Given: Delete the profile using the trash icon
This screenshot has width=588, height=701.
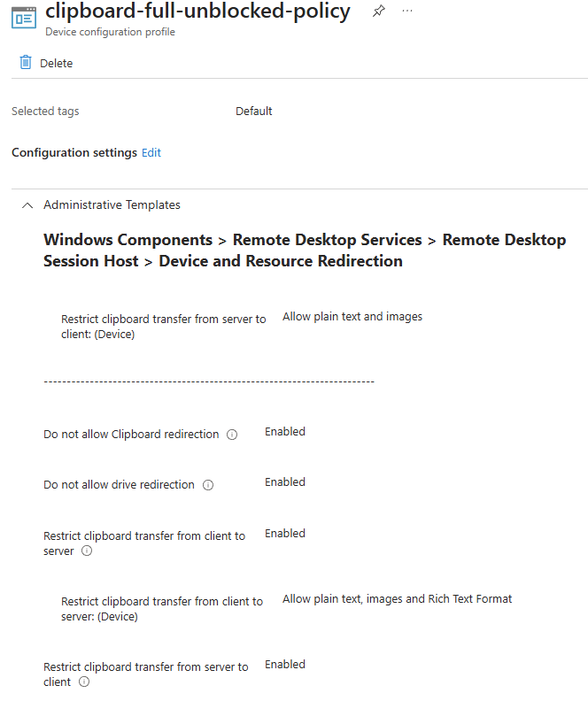Looking at the screenshot, I should click(x=26, y=63).
